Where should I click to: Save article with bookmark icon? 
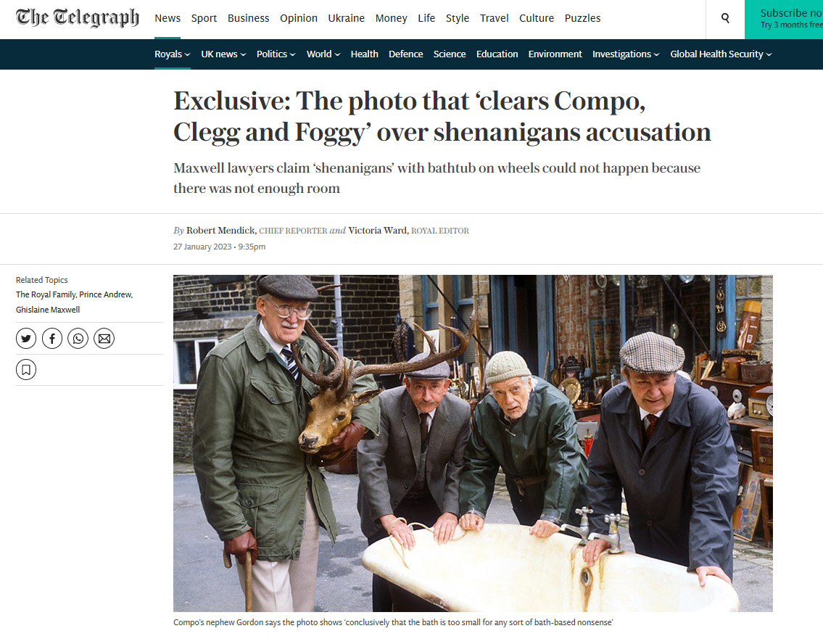tap(26, 370)
